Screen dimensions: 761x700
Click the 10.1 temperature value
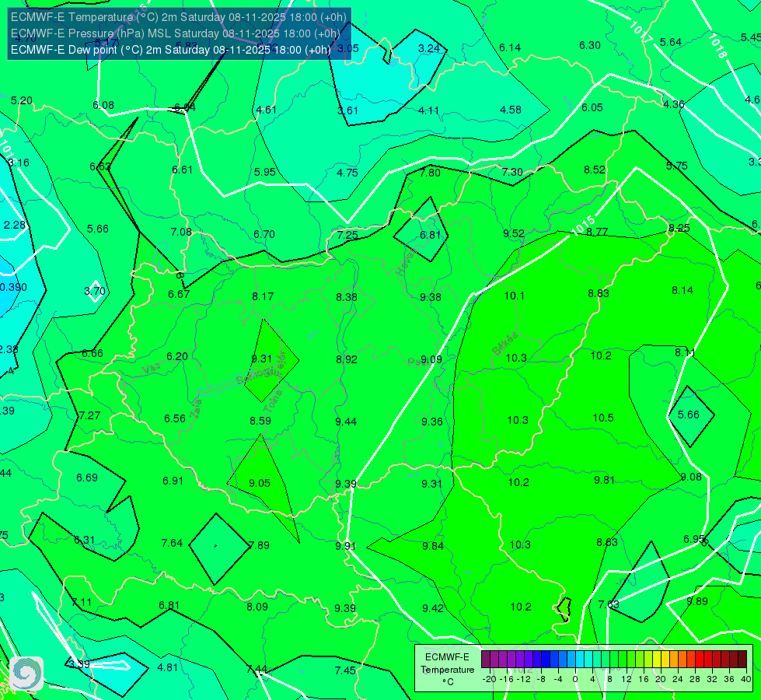click(514, 296)
